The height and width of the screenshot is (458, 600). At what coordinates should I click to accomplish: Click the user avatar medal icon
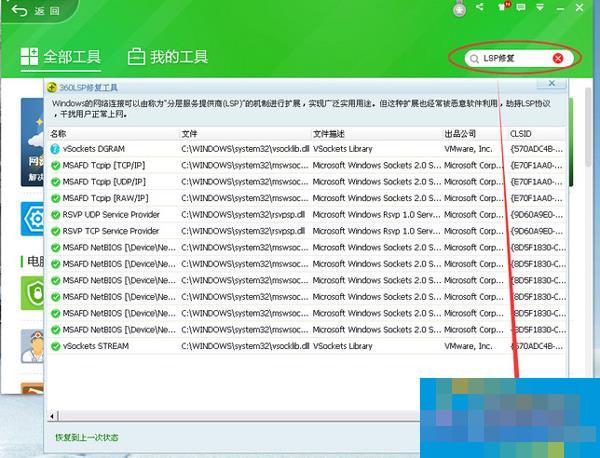coord(459,9)
